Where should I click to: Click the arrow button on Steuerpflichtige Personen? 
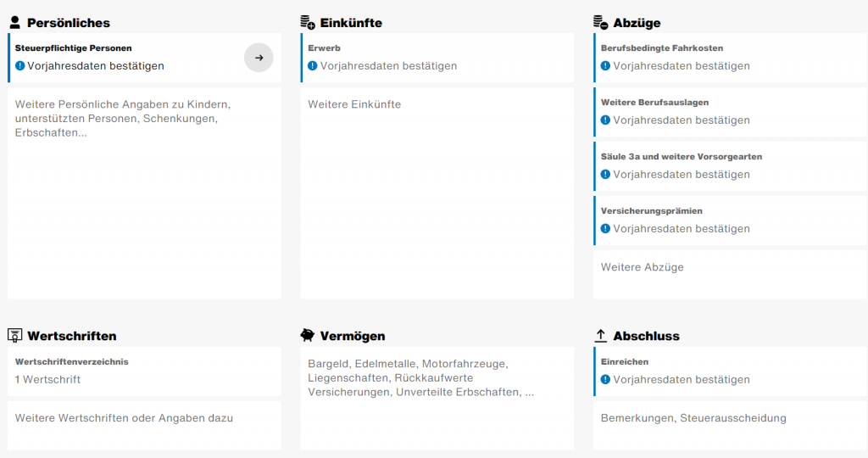[x=259, y=58]
